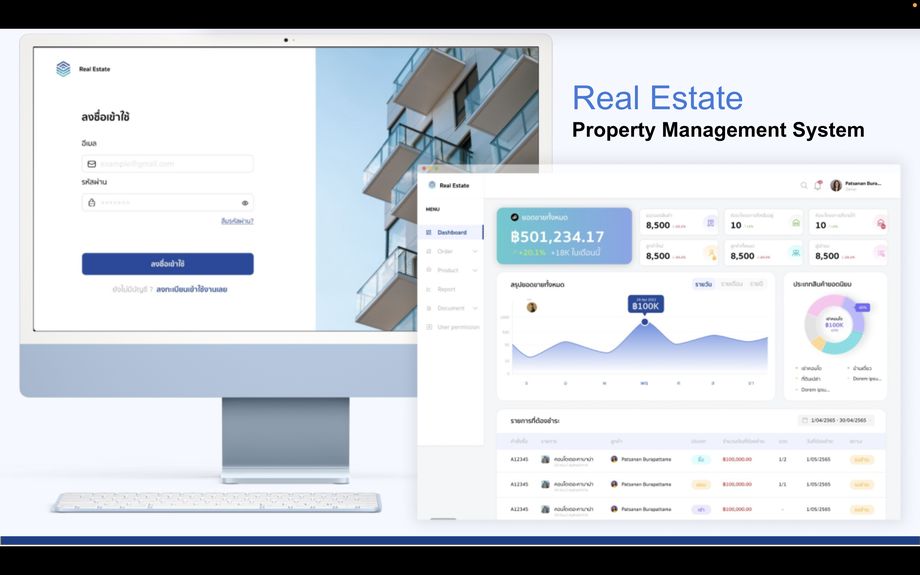Image resolution: width=920 pixels, height=575 pixels.
Task: Click the Dashboard grid icon in sidebar
Action: coord(428,232)
